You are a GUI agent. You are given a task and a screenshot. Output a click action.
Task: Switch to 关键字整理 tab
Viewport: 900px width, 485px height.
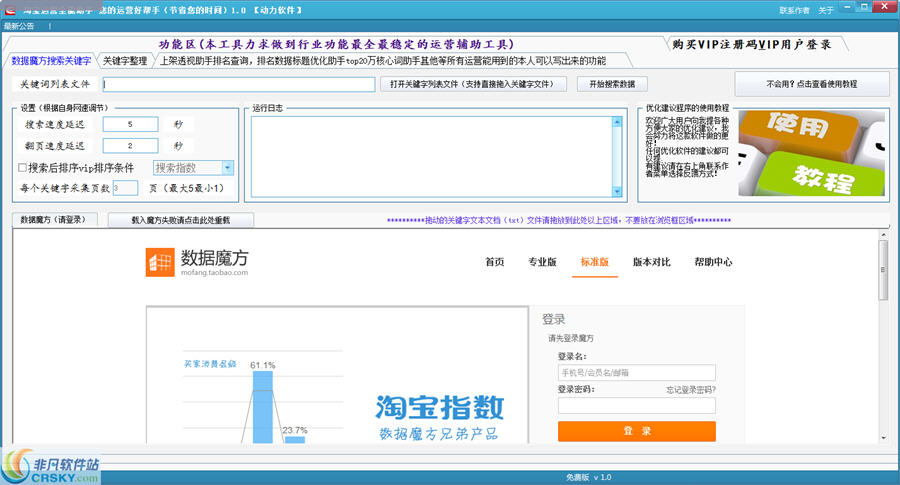coord(125,61)
